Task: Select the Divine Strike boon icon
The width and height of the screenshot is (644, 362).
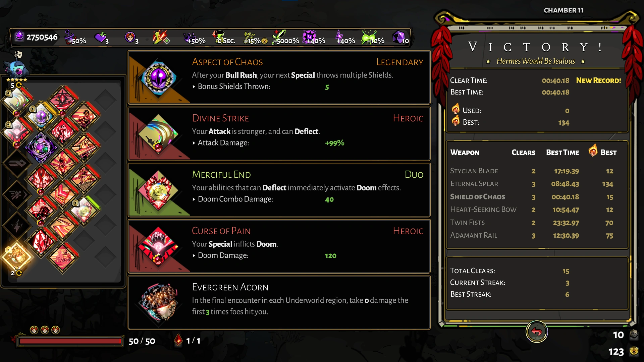Action: click(x=158, y=134)
